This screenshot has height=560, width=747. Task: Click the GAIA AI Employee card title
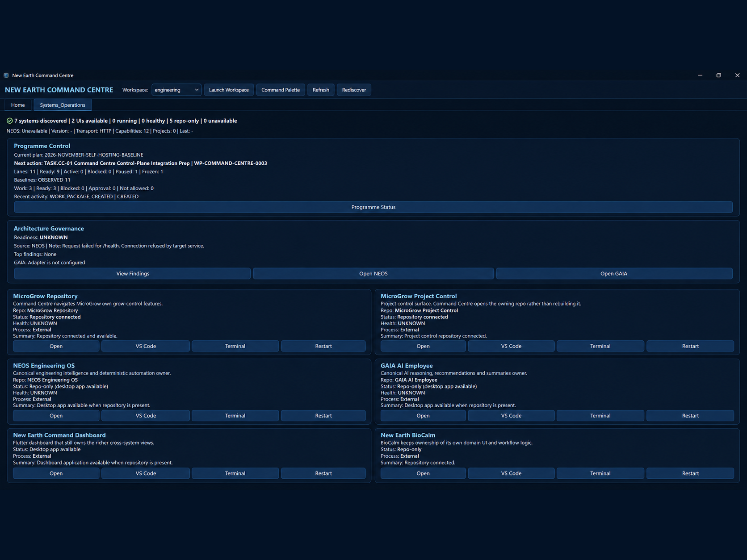click(x=407, y=366)
